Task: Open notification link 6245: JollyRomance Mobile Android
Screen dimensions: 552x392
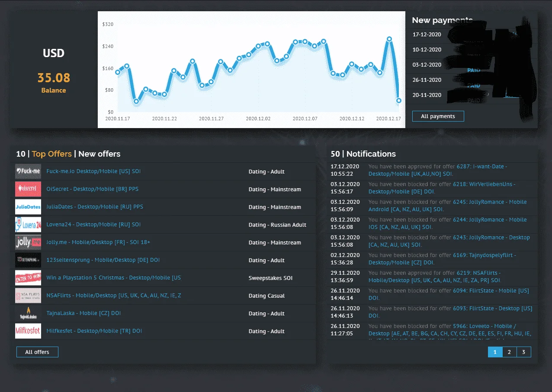Action: click(448, 206)
